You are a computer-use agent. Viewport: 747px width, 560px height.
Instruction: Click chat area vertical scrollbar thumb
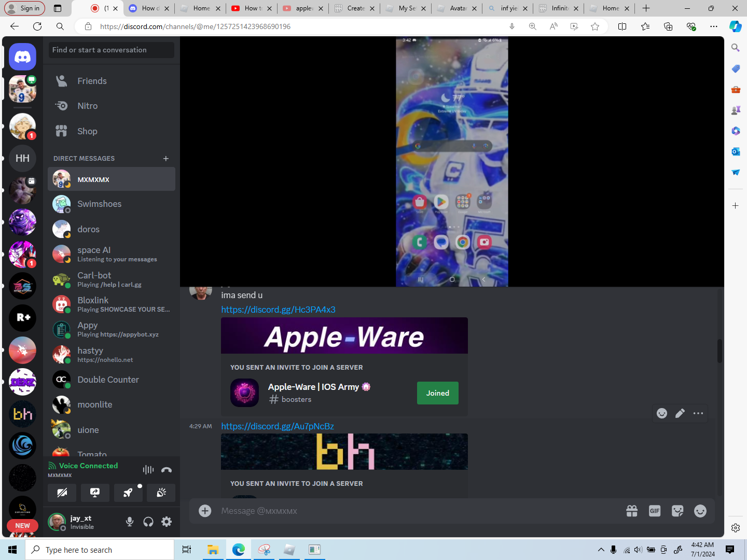tap(720, 351)
